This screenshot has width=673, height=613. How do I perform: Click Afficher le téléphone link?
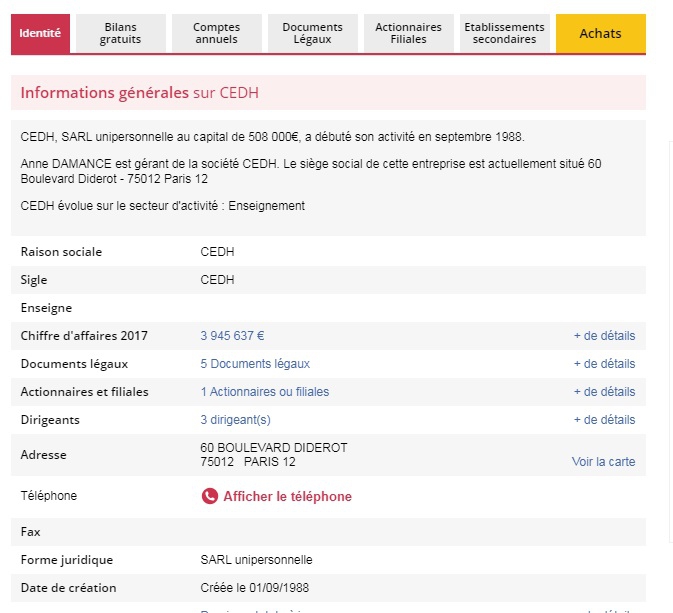pyautogui.click(x=288, y=497)
